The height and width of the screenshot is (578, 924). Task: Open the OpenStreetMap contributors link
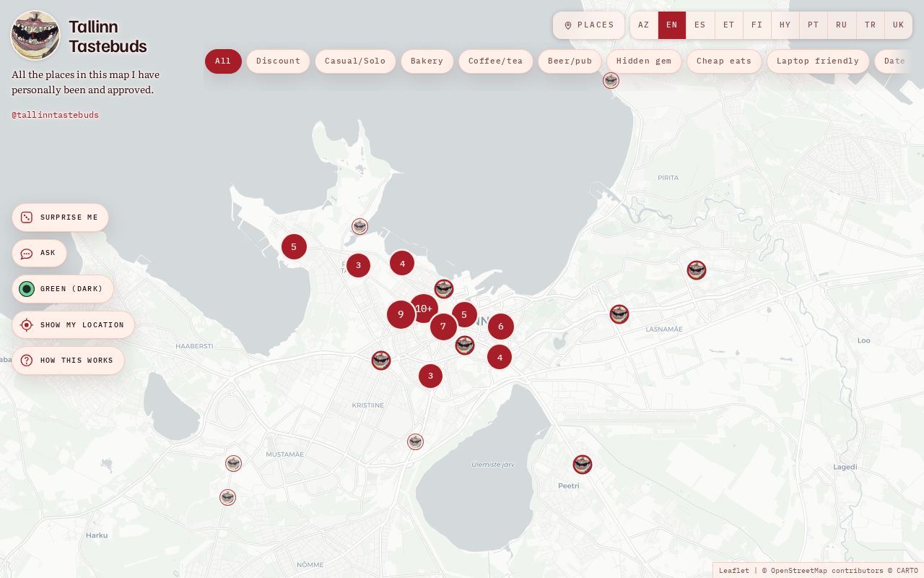tap(827, 571)
